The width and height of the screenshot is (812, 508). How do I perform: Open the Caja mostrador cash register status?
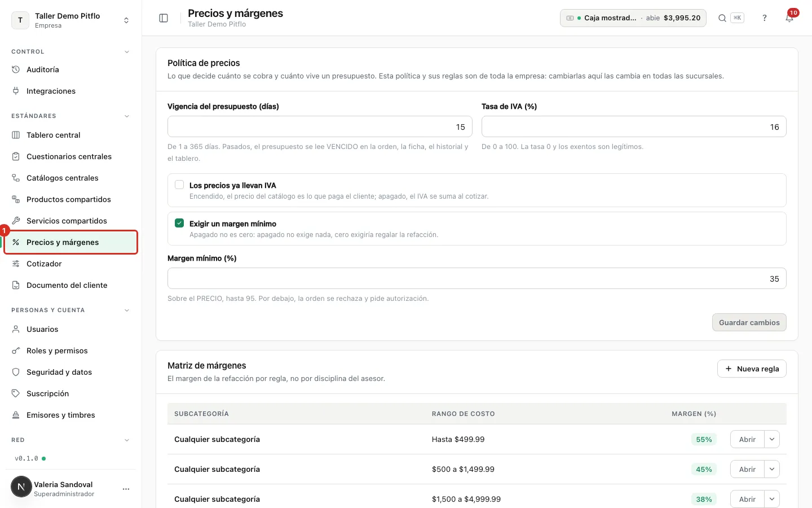pos(633,18)
